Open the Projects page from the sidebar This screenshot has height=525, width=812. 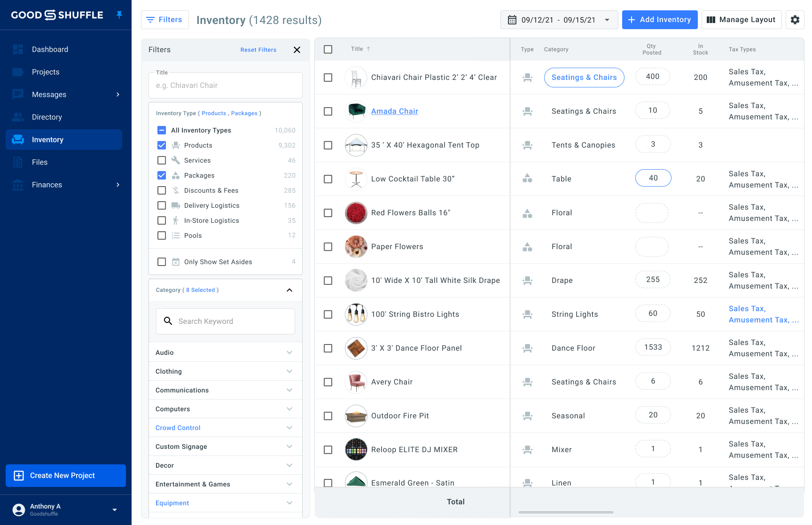pyautogui.click(x=45, y=71)
